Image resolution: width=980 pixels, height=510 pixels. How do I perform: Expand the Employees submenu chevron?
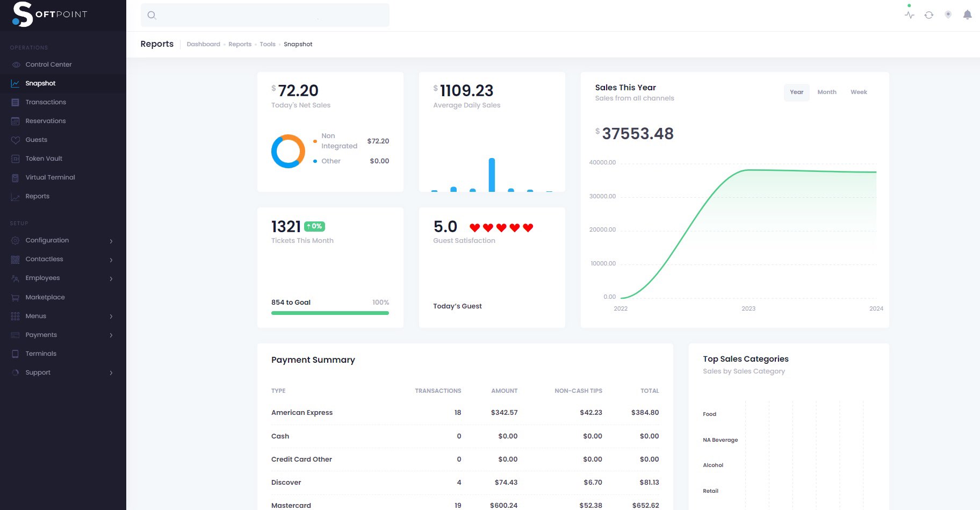(111, 278)
